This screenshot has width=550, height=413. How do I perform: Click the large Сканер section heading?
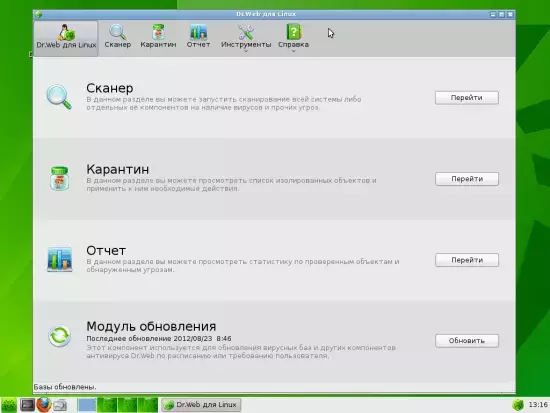coord(110,88)
